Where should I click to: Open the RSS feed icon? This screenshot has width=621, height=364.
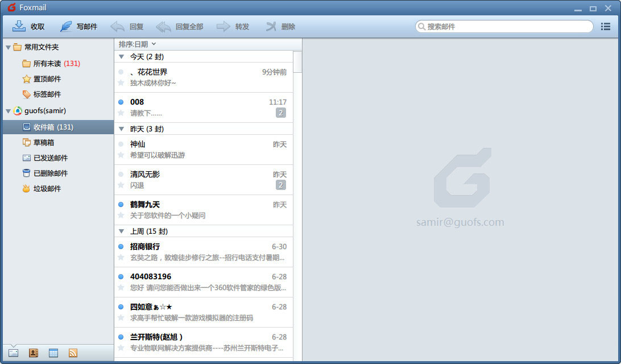[73, 353]
